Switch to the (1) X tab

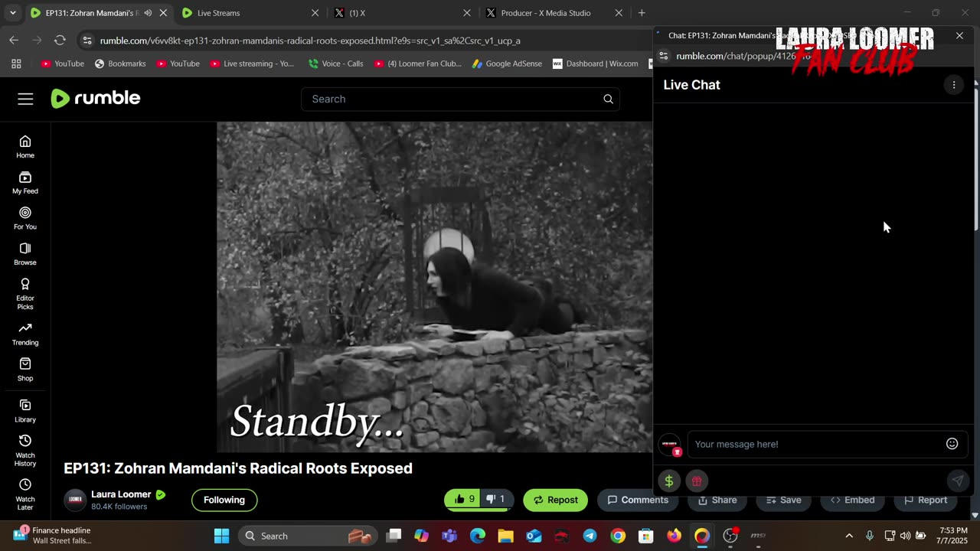[x=403, y=13]
